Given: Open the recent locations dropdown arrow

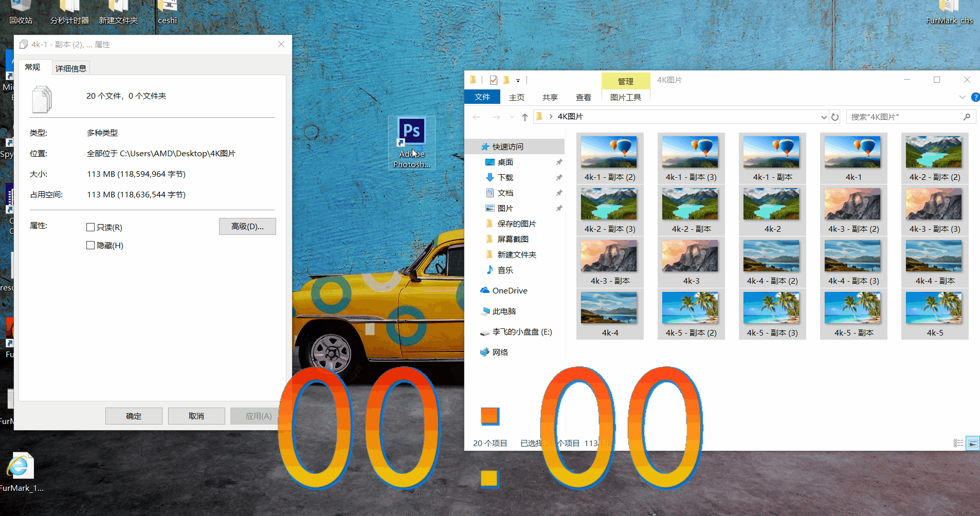Looking at the screenshot, I should click(x=512, y=117).
